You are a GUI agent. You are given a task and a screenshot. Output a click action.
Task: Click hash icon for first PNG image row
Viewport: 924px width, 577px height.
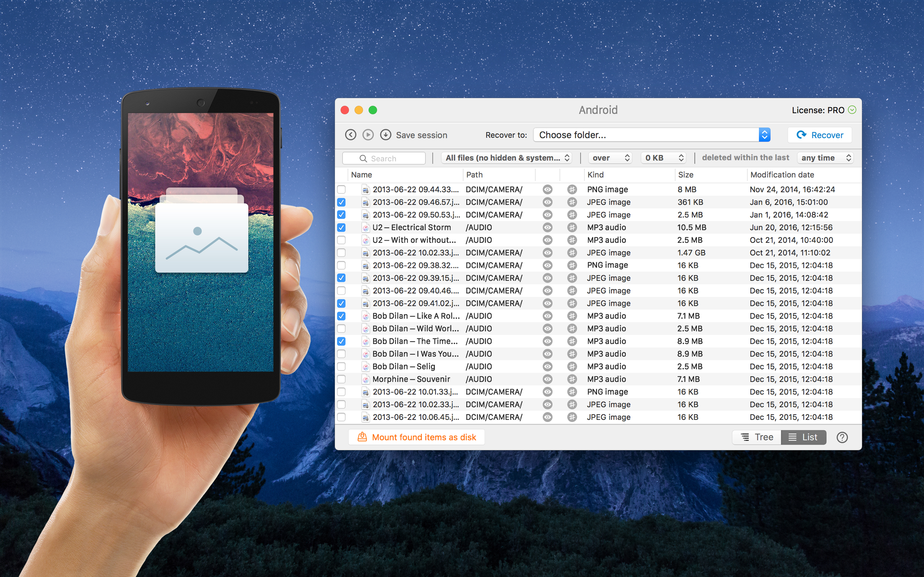tap(572, 189)
